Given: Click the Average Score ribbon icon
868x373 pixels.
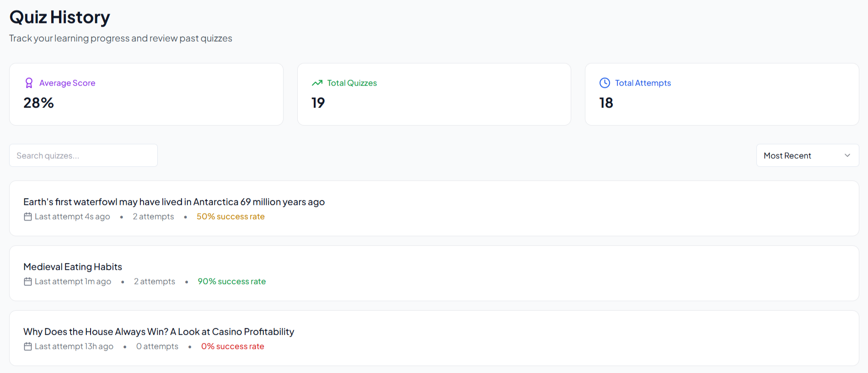Looking at the screenshot, I should point(29,83).
